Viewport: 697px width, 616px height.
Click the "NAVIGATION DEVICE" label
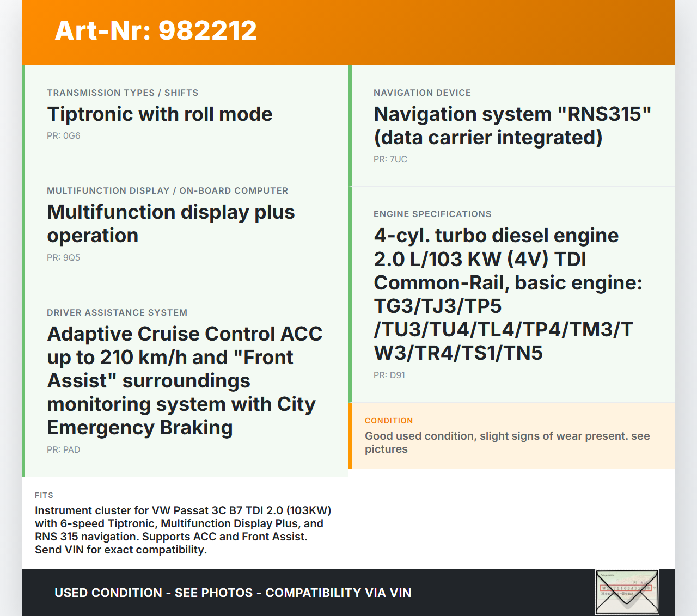click(422, 93)
